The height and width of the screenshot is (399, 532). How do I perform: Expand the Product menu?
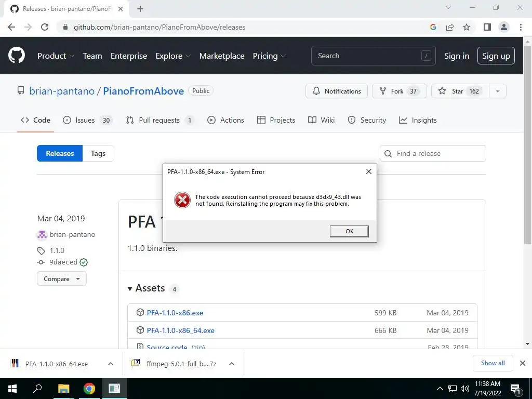click(56, 56)
